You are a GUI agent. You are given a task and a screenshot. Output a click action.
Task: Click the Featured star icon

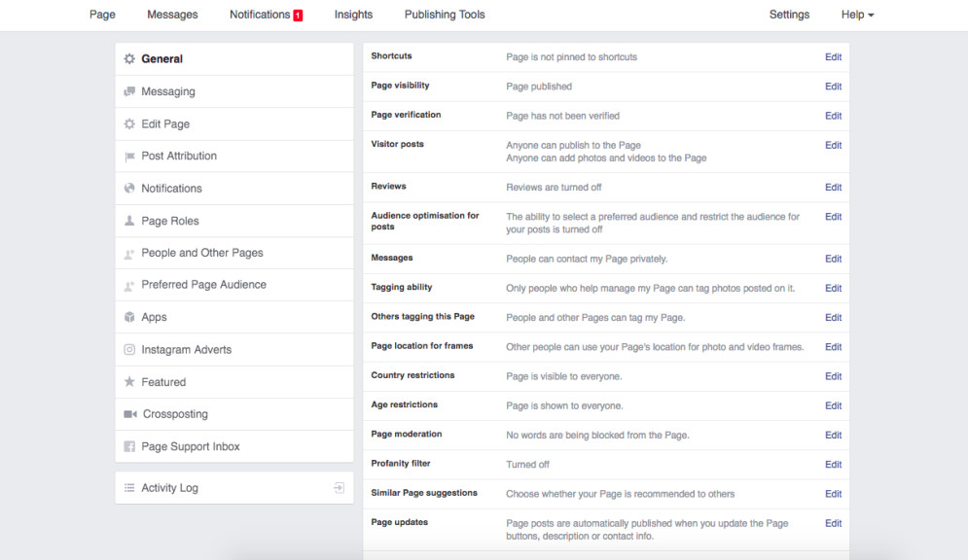click(x=129, y=382)
